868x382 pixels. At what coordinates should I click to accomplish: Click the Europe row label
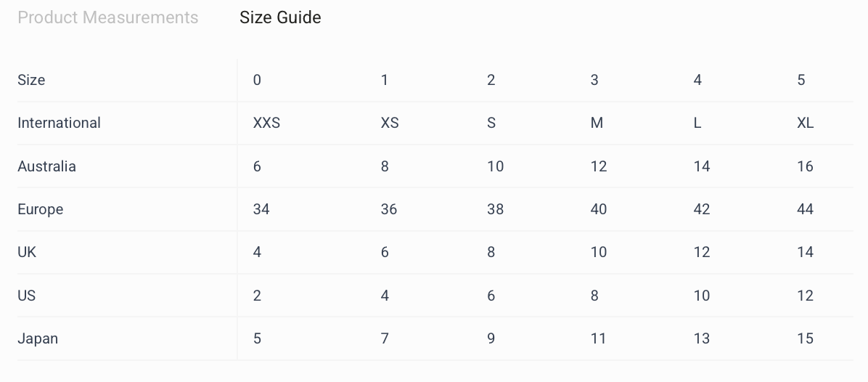click(x=40, y=209)
